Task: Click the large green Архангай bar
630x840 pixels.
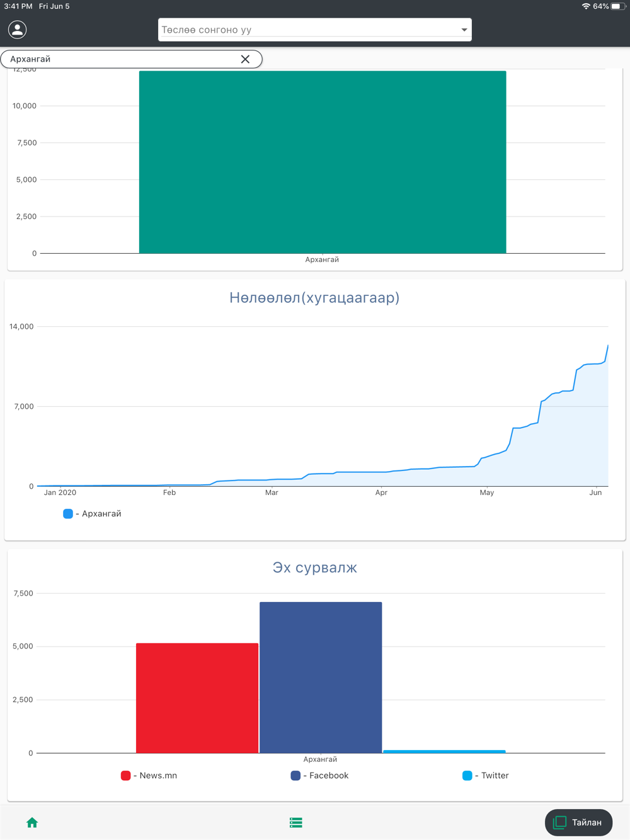Action: [323, 162]
